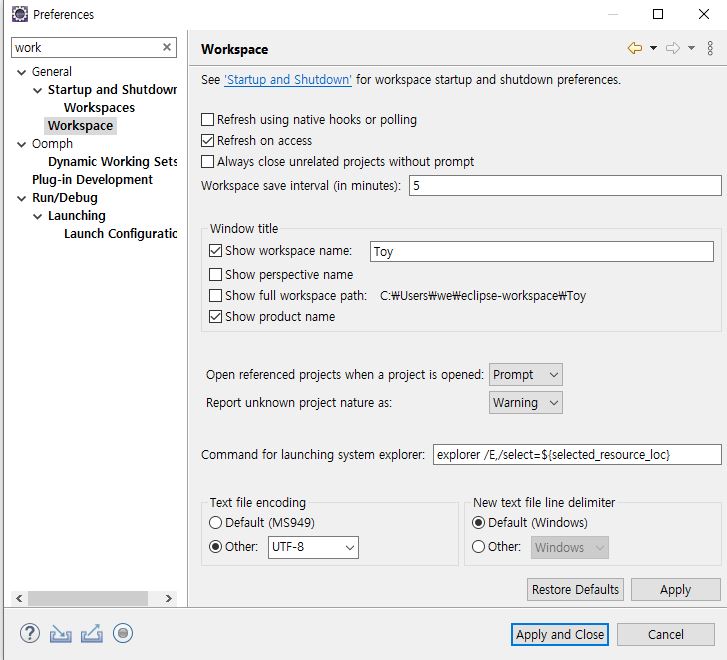The image size is (727, 660).
Task: Toggle the Refresh on access checkbox
Action: (207, 141)
